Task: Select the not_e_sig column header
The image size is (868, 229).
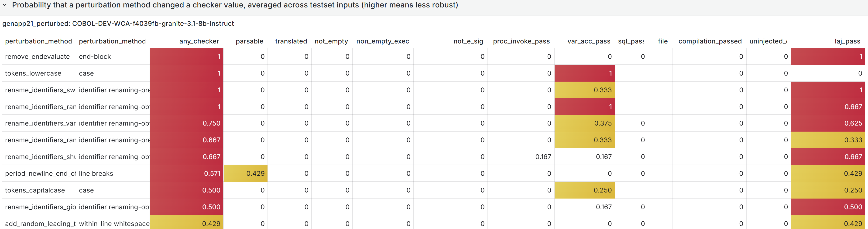Action: click(x=468, y=41)
